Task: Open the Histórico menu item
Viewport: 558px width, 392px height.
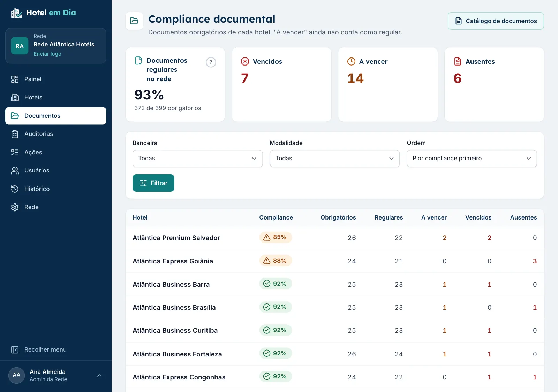Action: coord(56,189)
